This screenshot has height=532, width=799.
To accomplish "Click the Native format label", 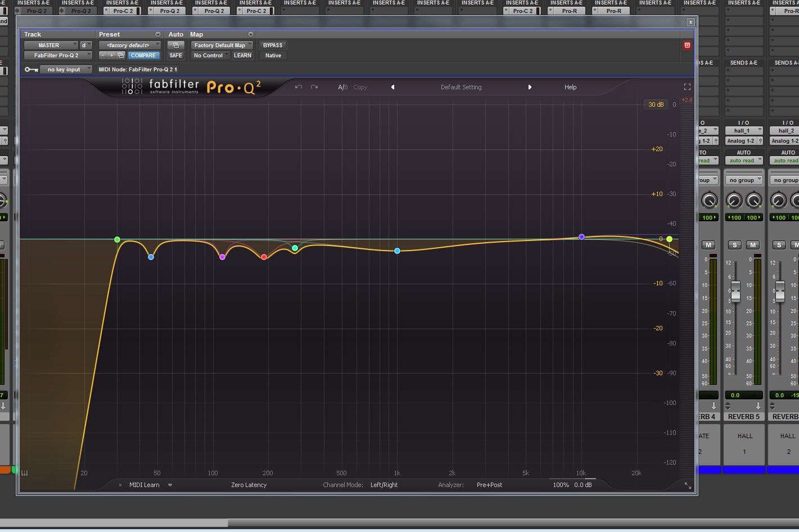I will point(273,55).
